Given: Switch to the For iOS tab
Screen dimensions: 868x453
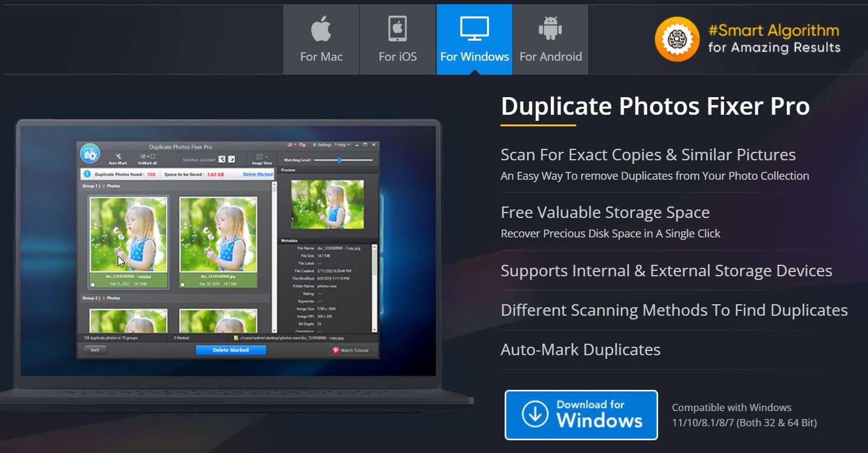Looking at the screenshot, I should 398,39.
